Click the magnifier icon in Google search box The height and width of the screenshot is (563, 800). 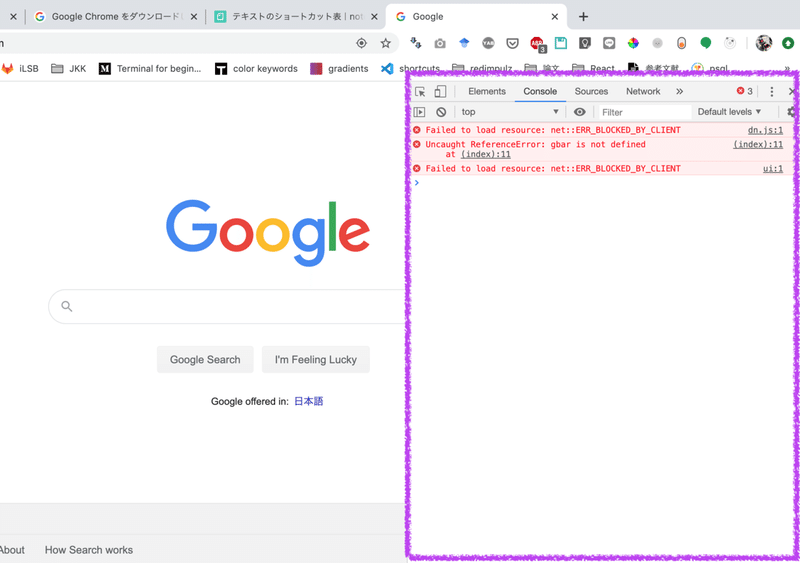pyautogui.click(x=67, y=306)
